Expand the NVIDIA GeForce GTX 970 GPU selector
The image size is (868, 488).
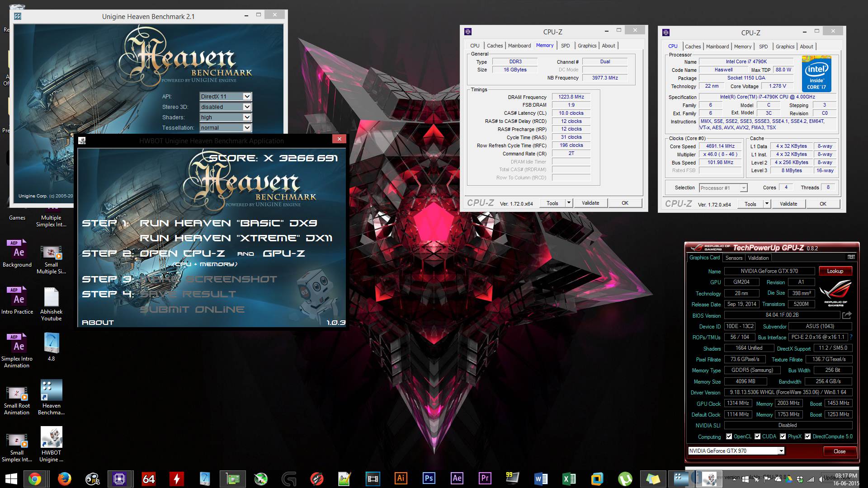781,450
